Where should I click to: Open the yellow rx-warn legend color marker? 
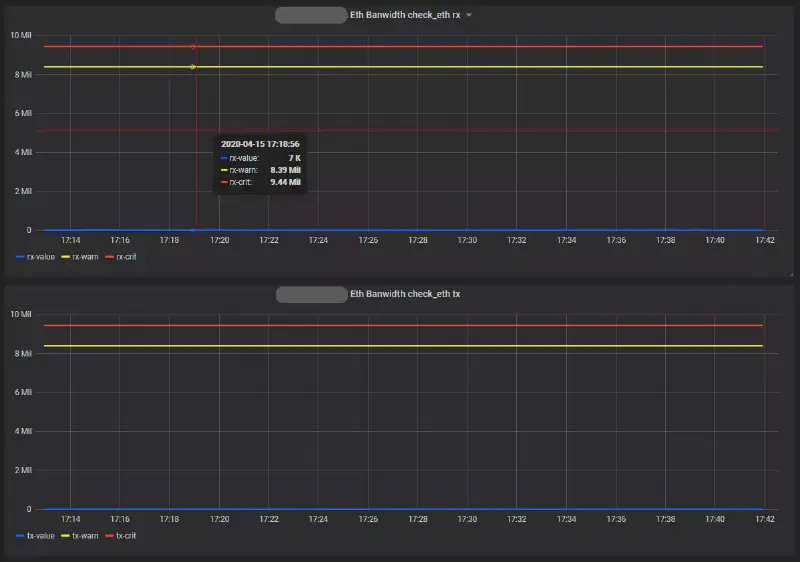click(65, 257)
